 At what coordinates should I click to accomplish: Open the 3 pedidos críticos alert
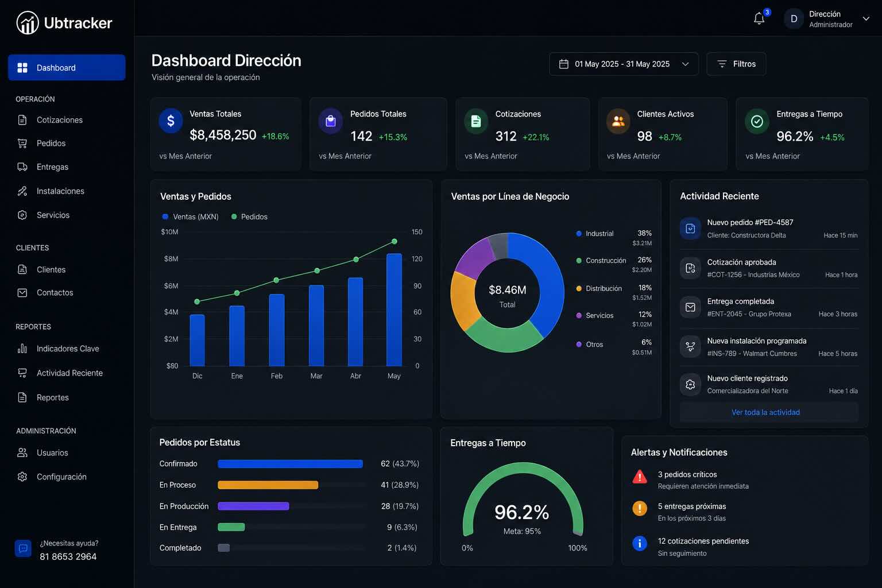[x=744, y=480]
